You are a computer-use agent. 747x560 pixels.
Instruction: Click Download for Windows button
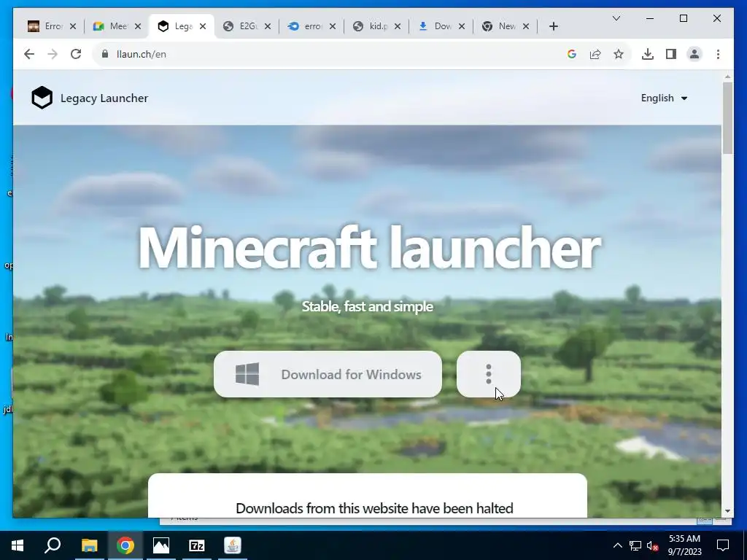328,374
